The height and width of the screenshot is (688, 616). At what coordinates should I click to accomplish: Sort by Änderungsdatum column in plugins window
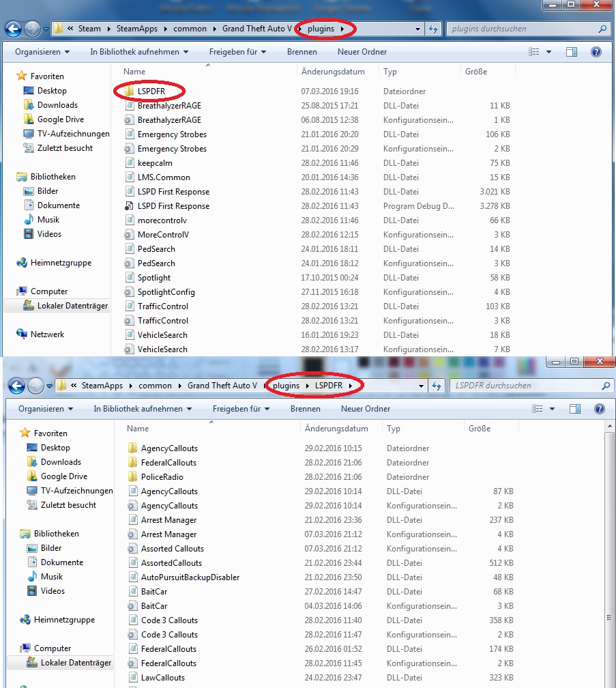point(333,72)
